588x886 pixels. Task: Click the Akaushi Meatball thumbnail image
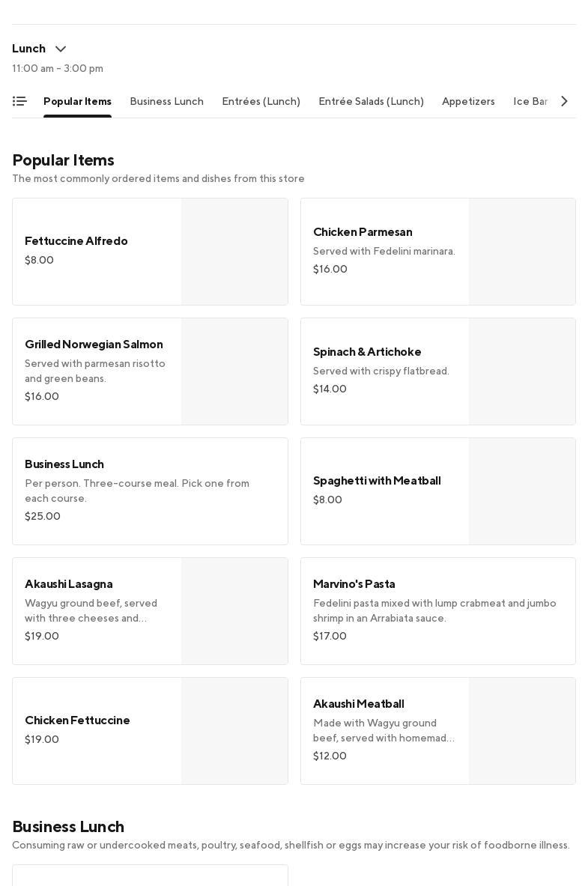(x=522, y=731)
